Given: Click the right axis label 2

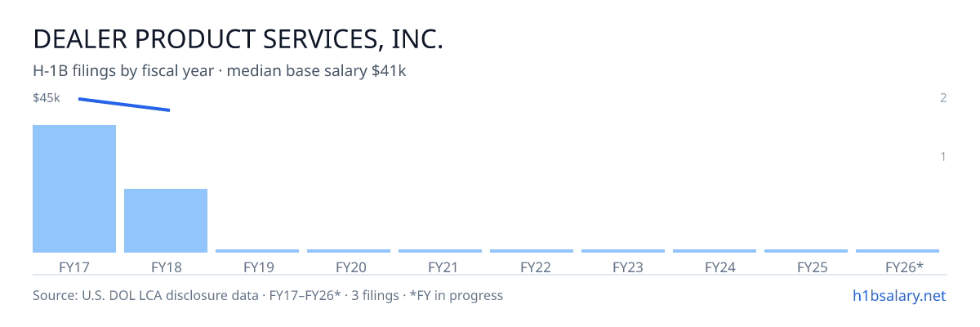Looking at the screenshot, I should [943, 98].
